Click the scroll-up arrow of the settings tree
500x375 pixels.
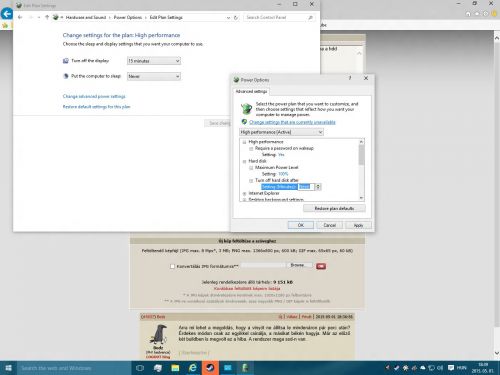(361, 142)
